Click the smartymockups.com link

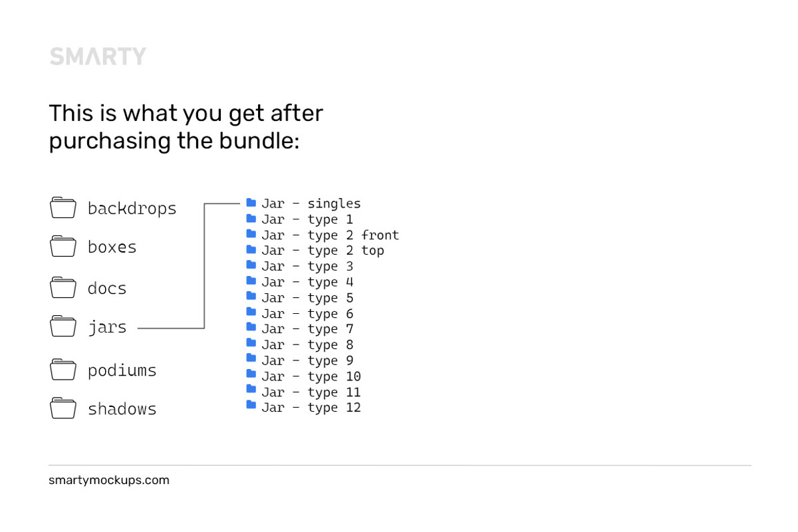109,480
